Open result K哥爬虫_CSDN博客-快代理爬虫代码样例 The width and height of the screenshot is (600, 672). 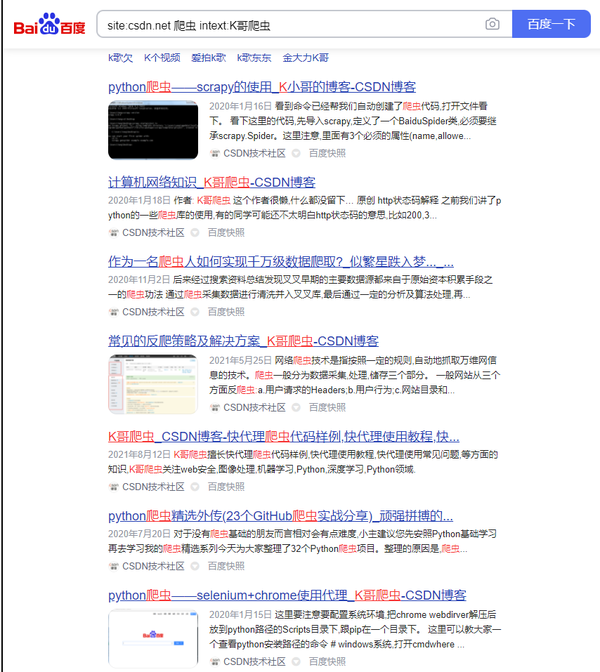[284, 437]
